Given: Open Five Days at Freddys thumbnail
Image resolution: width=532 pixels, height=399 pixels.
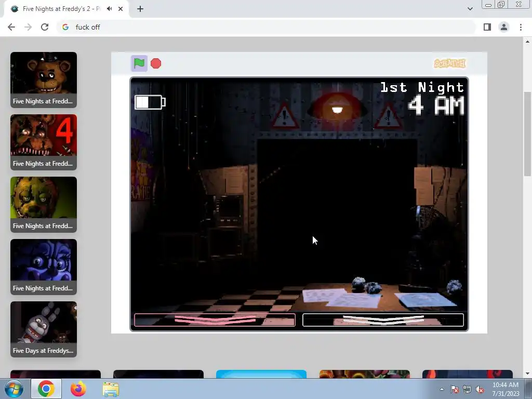Looking at the screenshot, I should (x=44, y=329).
